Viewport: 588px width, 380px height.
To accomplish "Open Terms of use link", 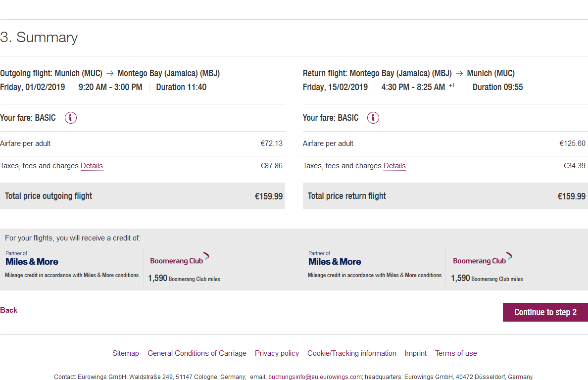I will pyautogui.click(x=456, y=353).
